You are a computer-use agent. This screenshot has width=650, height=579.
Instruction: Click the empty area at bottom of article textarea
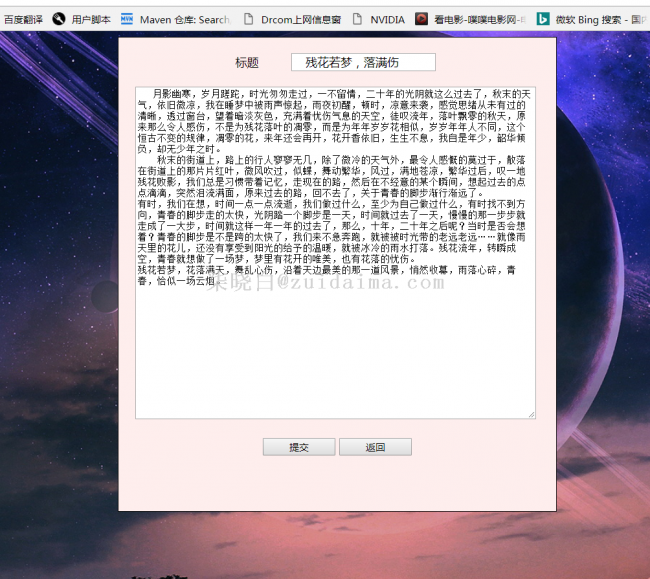[x=335, y=360]
